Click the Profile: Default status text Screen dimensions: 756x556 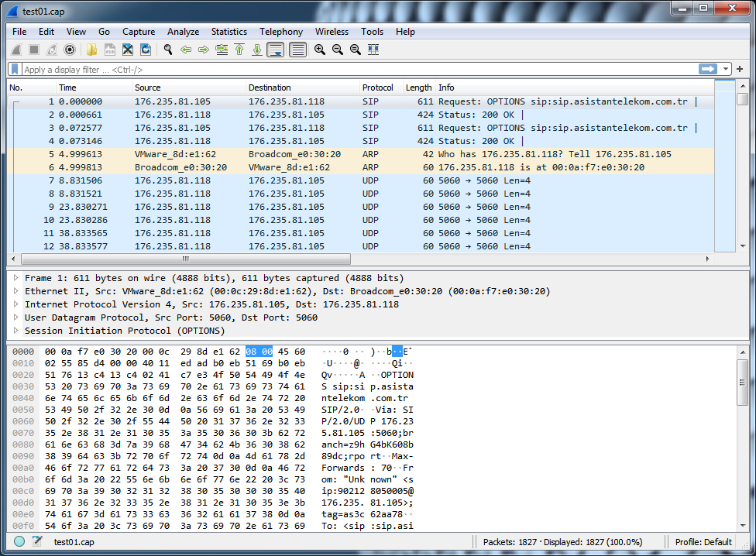tap(703, 542)
